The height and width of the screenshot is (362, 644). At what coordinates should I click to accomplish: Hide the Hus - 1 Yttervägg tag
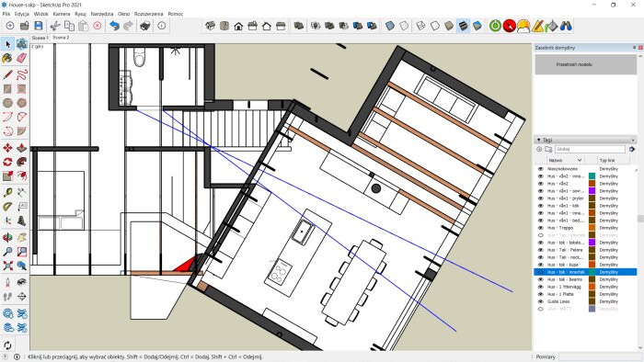pyautogui.click(x=541, y=287)
